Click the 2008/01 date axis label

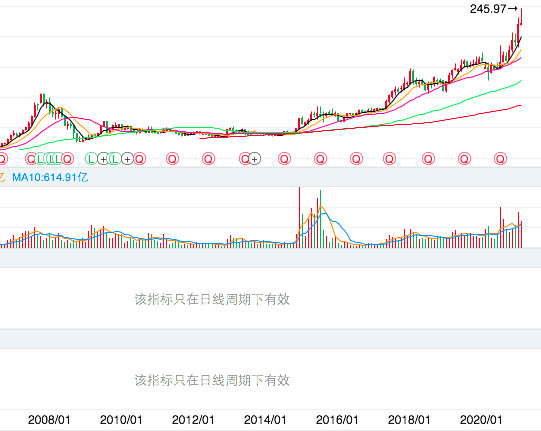(49, 420)
